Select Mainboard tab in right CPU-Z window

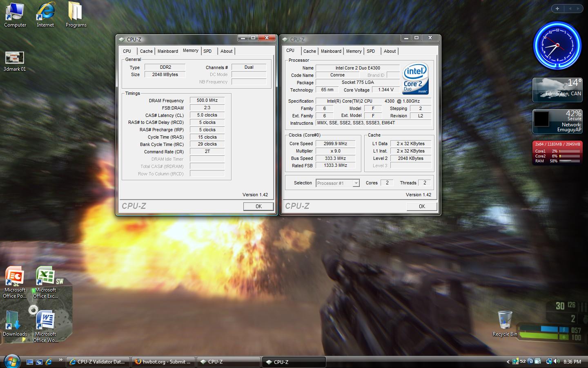[x=331, y=51]
